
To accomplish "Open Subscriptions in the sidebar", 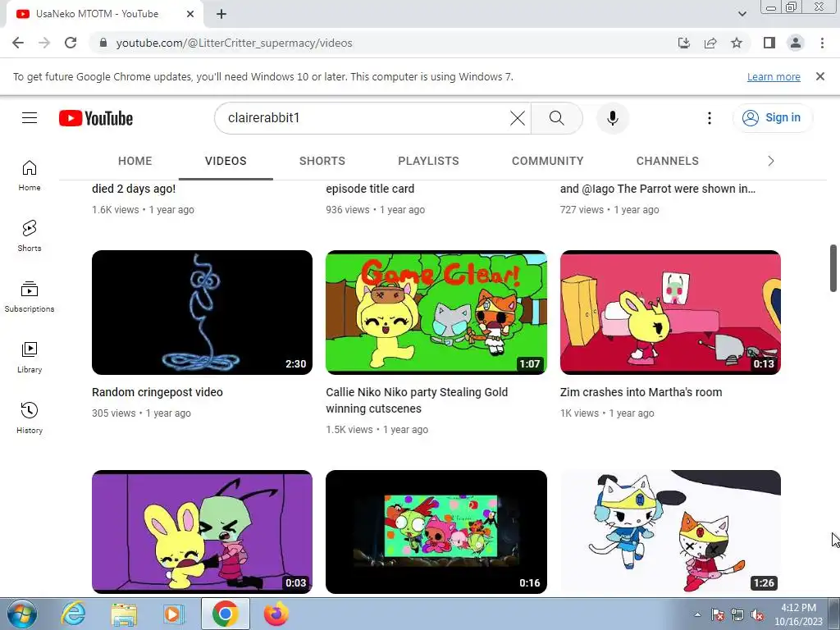I will [30, 297].
